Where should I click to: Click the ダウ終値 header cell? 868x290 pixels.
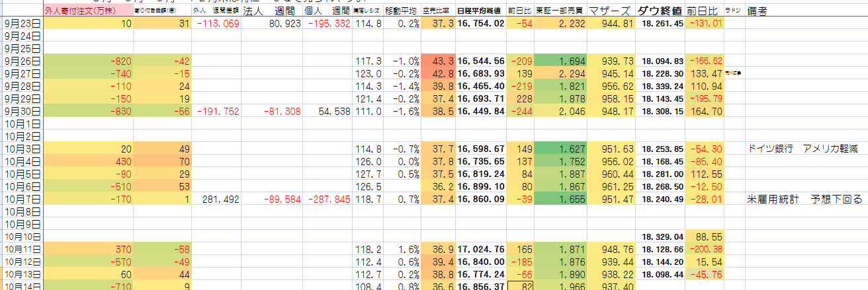661,11
